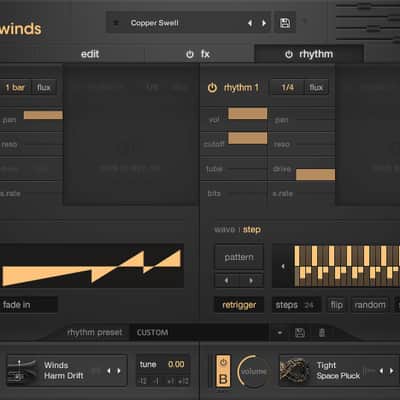Save the rhythm preset with disk icon
Screen dimensions: 400x400
pos(300,333)
